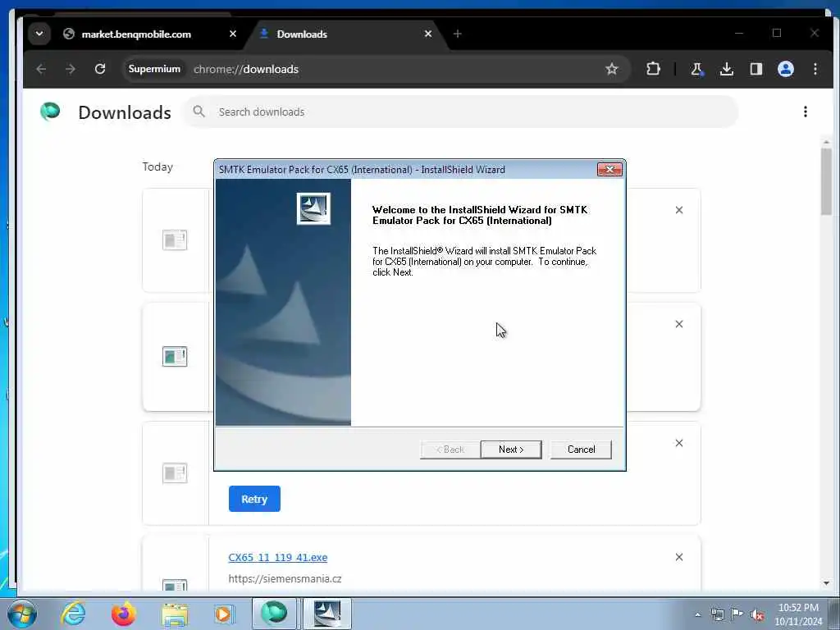Open the Supermium browser main menu

point(815,69)
